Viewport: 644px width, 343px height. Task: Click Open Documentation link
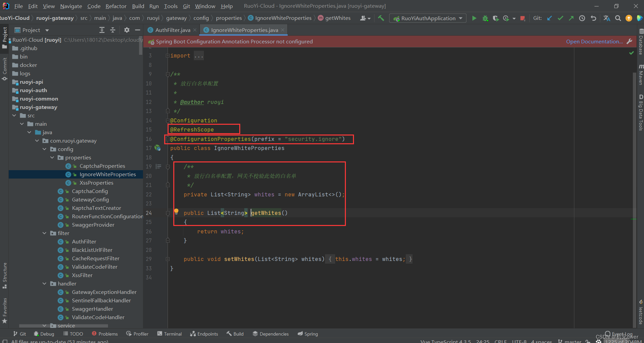point(594,41)
